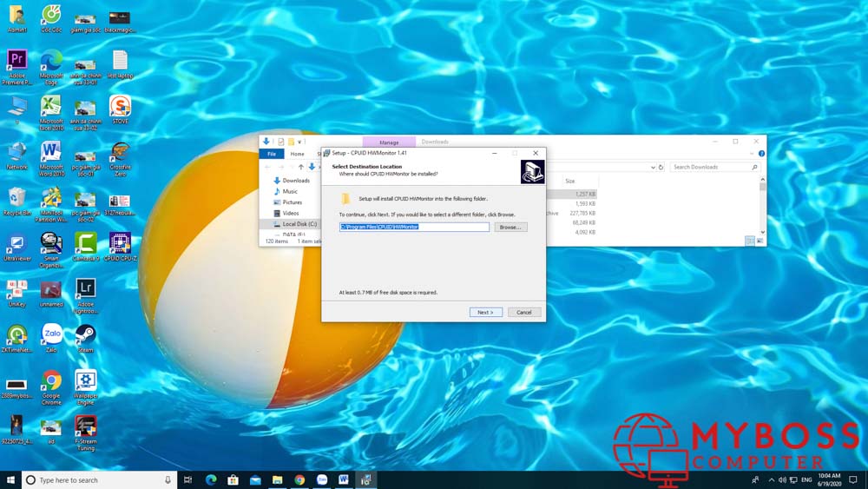868x489 pixels.
Task: Open Coc Coc browser desktop shortcut
Action: pyautogui.click(x=51, y=19)
